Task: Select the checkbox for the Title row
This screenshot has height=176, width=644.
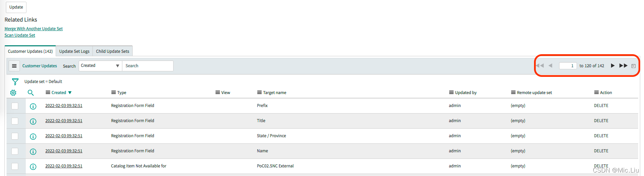Action: 15,121
